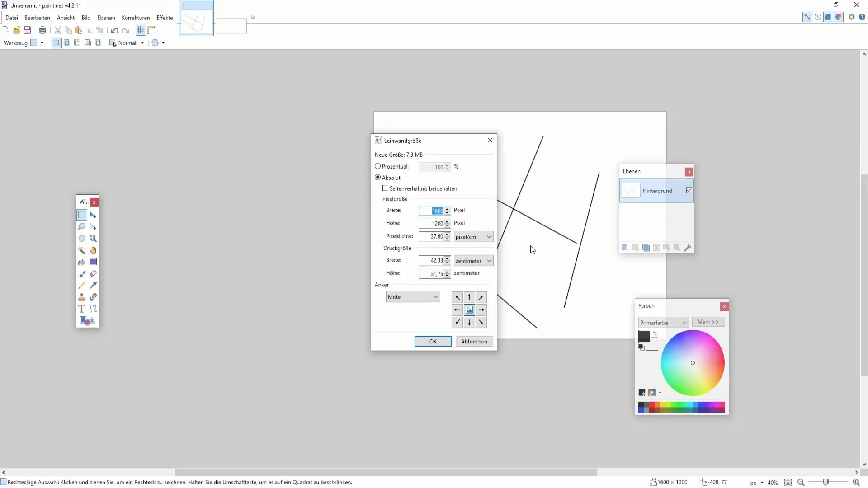Select the Eraser tool
The image size is (868, 488).
tap(93, 274)
